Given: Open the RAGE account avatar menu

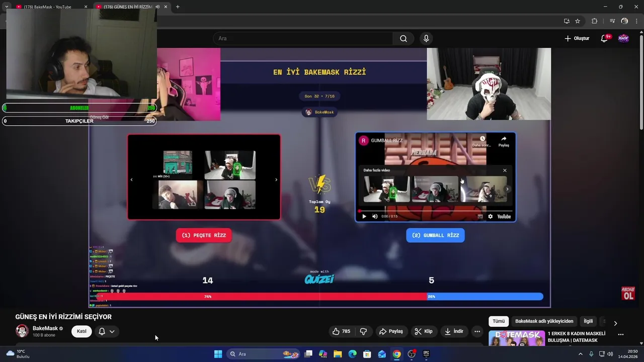Looking at the screenshot, I should coord(623,39).
